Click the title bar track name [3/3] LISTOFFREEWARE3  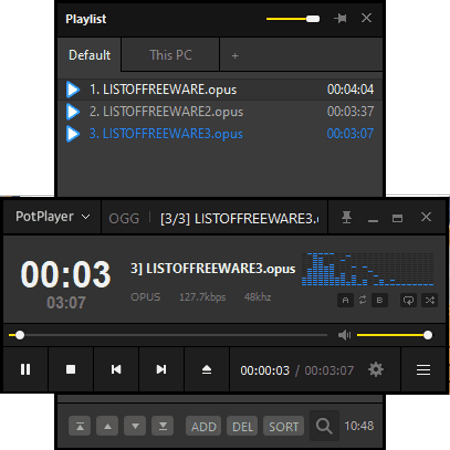[x=239, y=219]
